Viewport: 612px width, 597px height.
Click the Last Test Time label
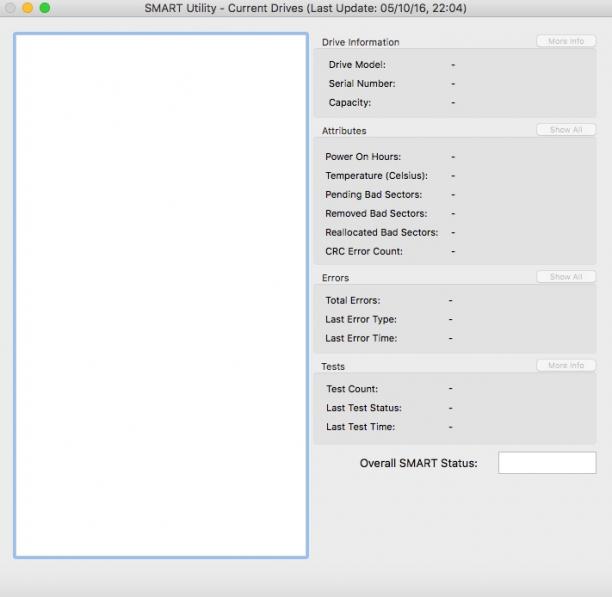[x=361, y=427]
